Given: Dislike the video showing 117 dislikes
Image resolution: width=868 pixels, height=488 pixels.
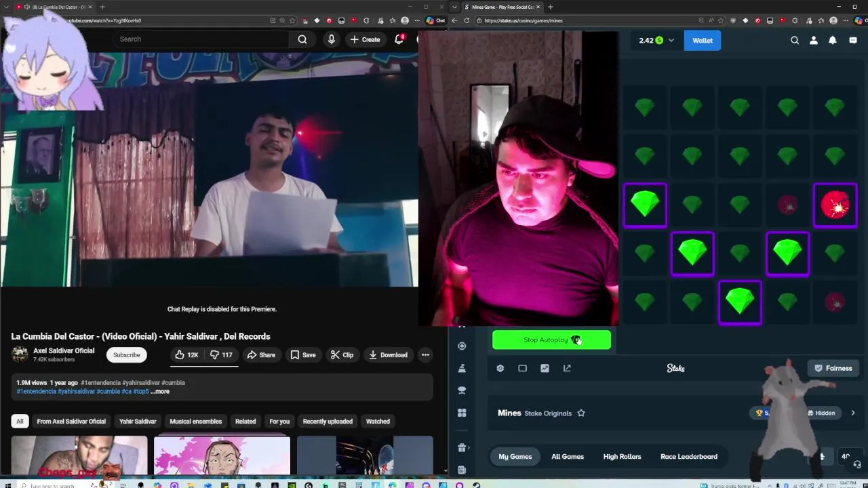Looking at the screenshot, I should [x=222, y=355].
